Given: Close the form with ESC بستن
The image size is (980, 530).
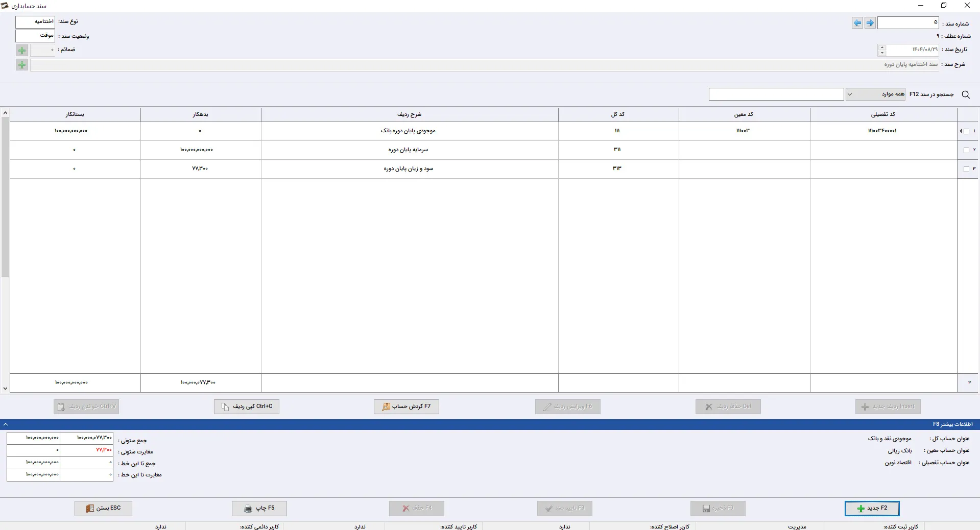Looking at the screenshot, I should click(x=103, y=509).
